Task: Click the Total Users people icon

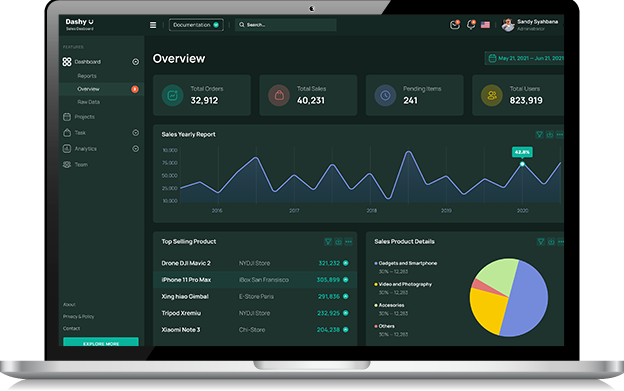Action: pos(492,95)
